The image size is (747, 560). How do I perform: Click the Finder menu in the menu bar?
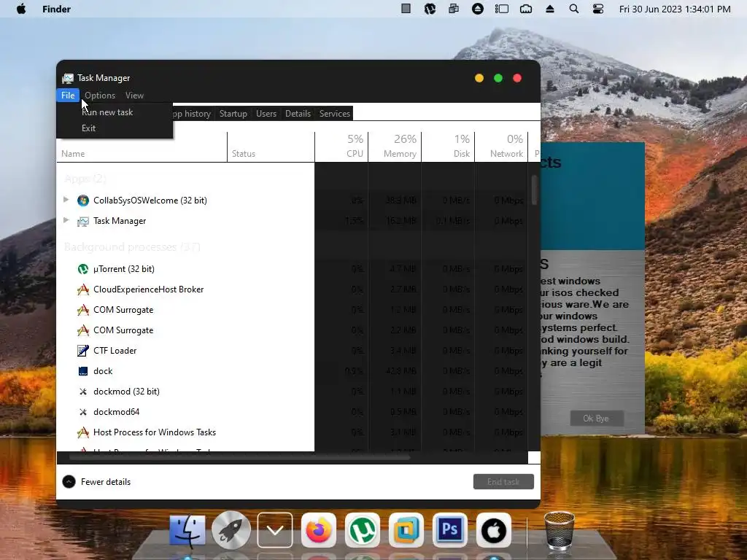(56, 9)
